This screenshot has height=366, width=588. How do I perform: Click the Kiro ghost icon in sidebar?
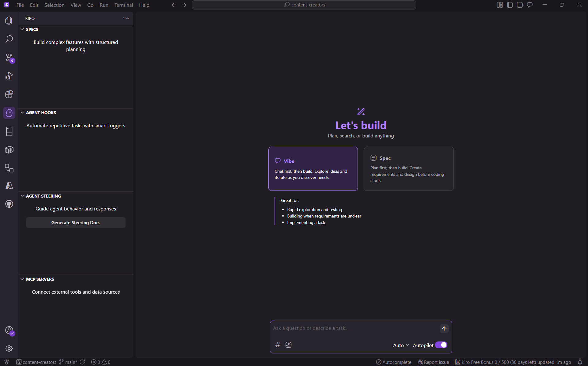(x=9, y=113)
